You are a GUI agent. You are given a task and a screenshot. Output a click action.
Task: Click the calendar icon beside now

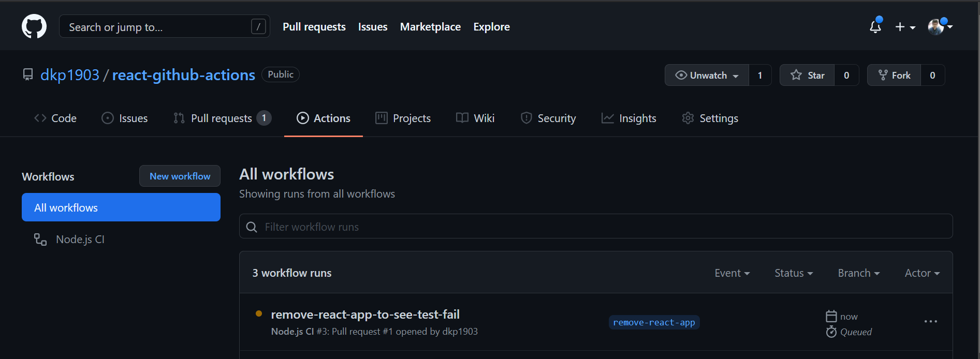click(831, 316)
